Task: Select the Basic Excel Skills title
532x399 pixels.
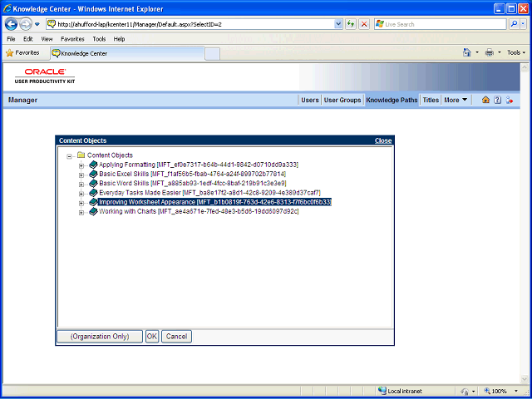Action: tap(192, 174)
